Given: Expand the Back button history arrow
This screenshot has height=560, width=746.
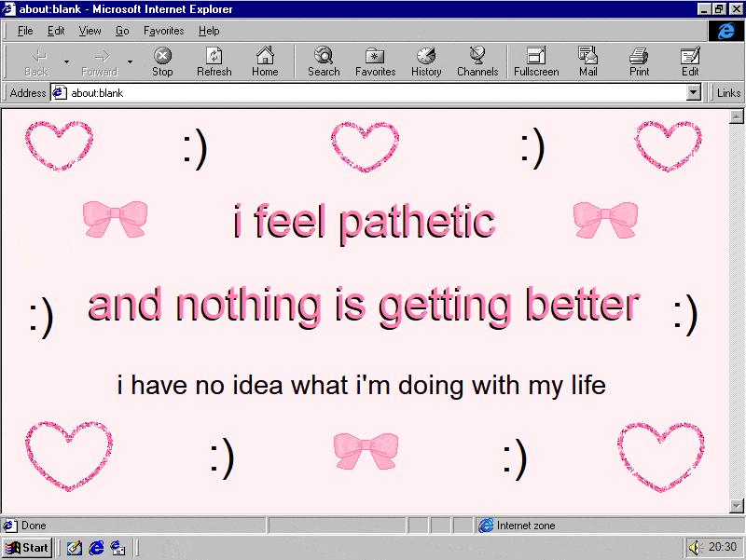Looking at the screenshot, I should (x=66, y=62).
